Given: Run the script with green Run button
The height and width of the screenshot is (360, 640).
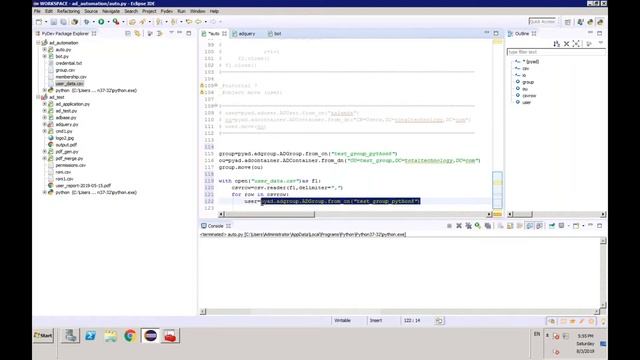Looking at the screenshot, I should 101,22.
